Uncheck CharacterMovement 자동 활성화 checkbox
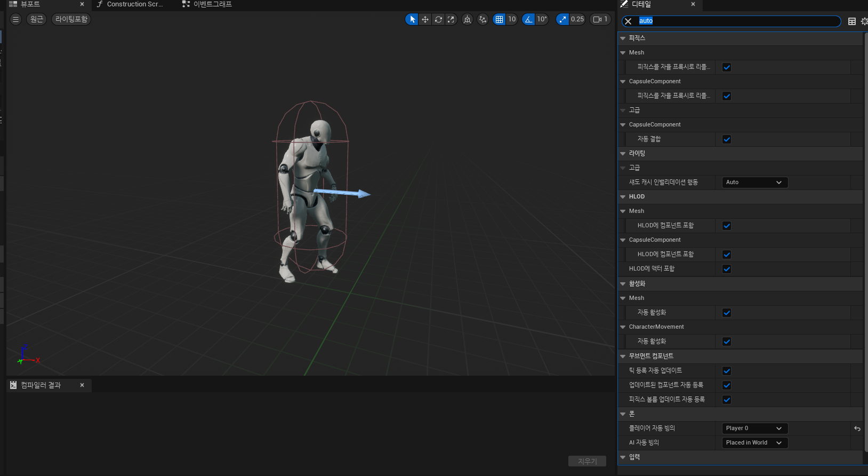 (727, 342)
